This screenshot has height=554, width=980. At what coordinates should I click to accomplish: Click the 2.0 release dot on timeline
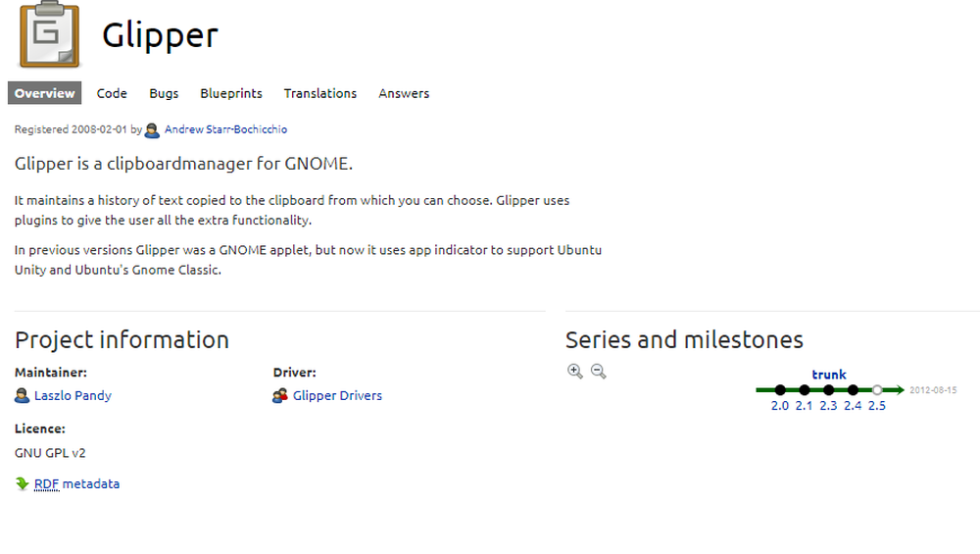tap(780, 390)
